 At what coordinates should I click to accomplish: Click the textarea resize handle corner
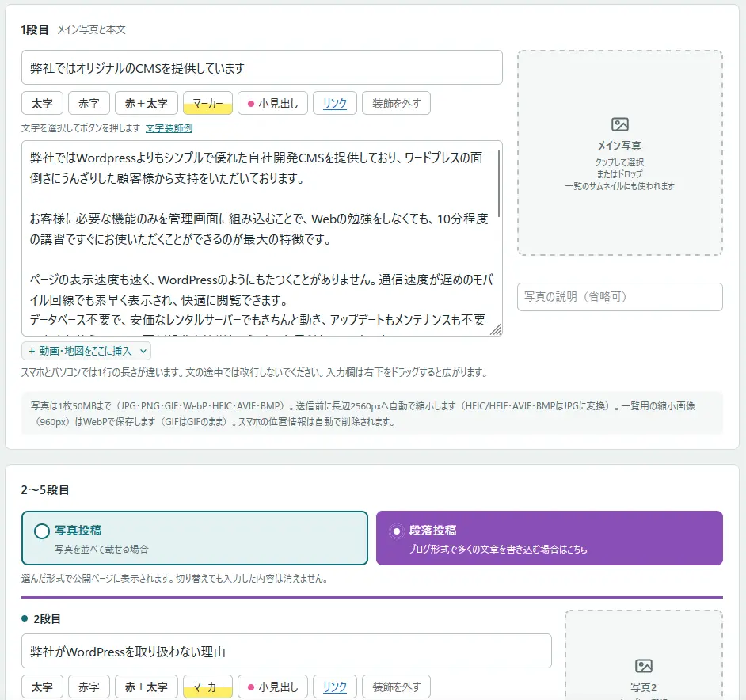pos(497,329)
